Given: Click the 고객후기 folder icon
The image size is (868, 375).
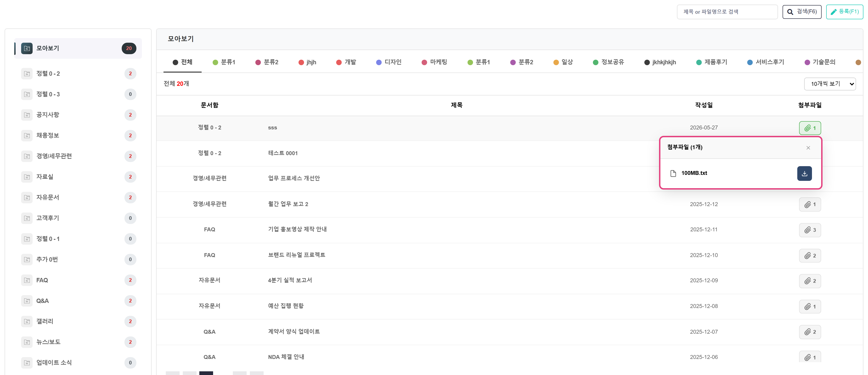Looking at the screenshot, I should pyautogui.click(x=27, y=218).
